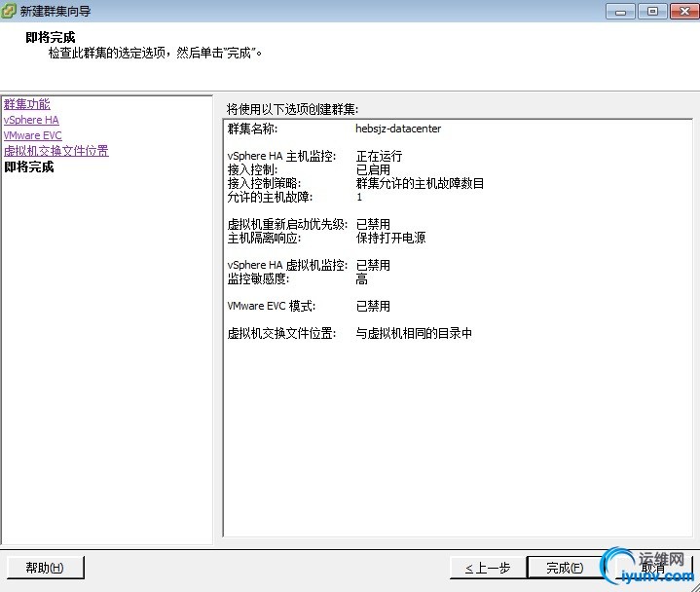Click the 监控敏感度 label
The image size is (700, 592).
click(x=258, y=278)
